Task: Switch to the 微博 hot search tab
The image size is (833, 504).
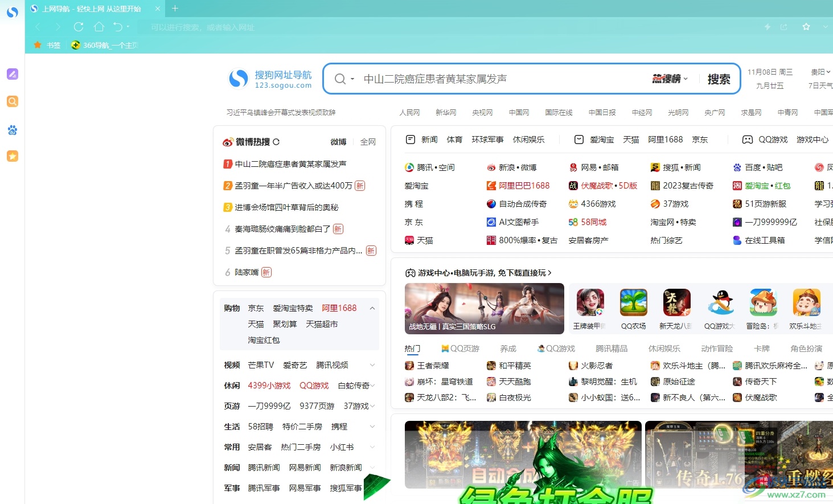Action: [x=338, y=142]
